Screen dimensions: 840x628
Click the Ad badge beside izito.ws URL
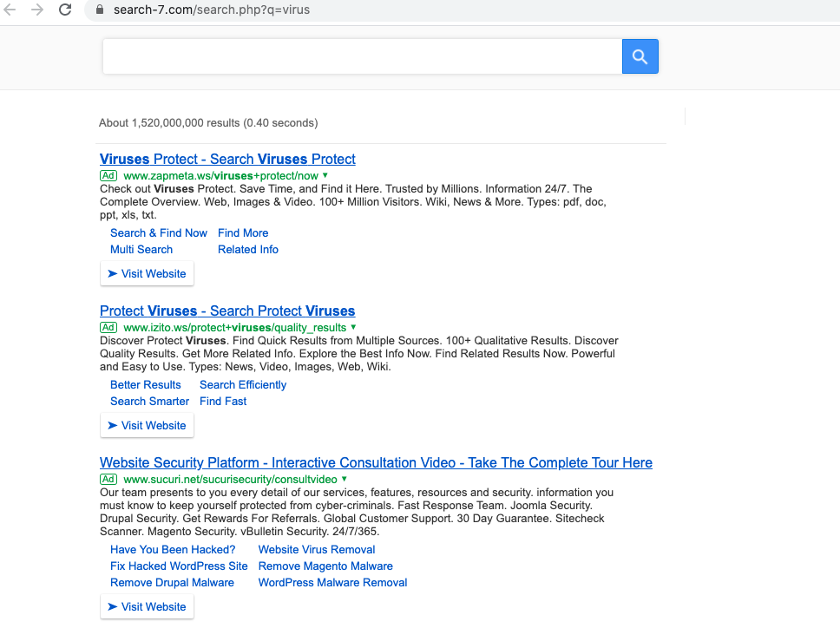pos(108,327)
